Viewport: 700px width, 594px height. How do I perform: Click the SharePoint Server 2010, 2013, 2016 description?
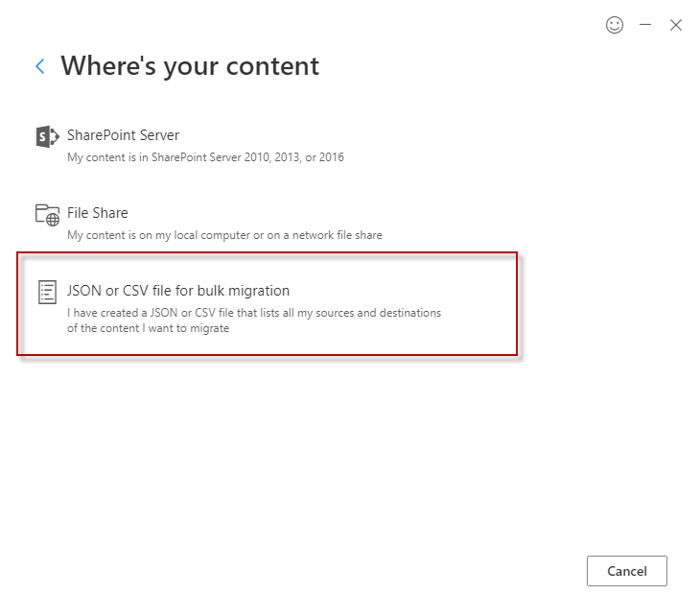coord(205,157)
